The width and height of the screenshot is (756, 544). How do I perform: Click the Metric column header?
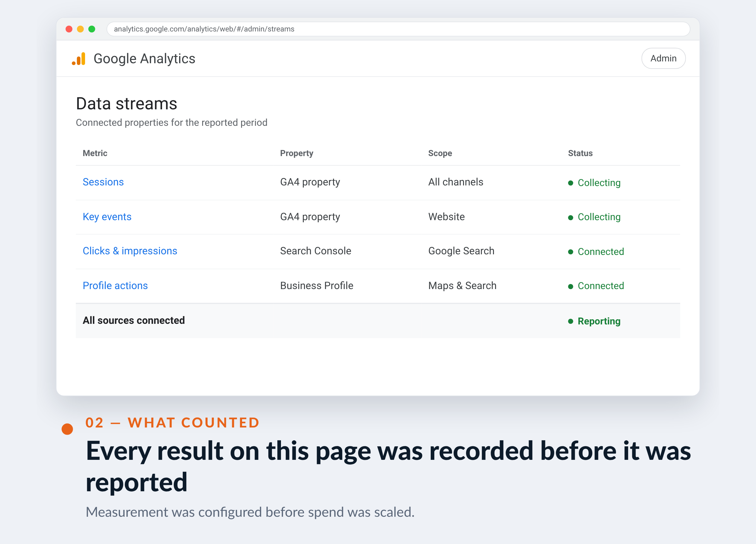(95, 153)
